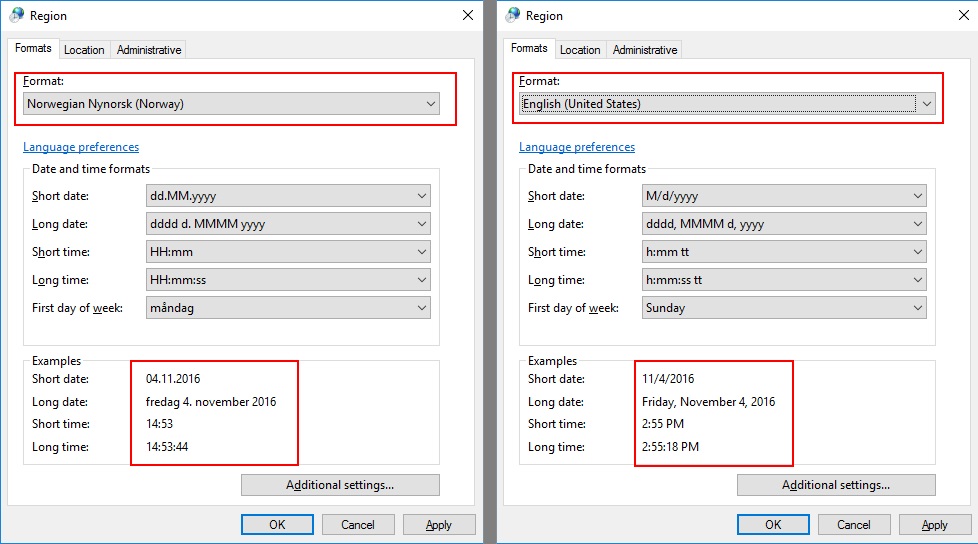978x544 pixels.
Task: Click Cancel in the Norwegian Nynorsk dialog
Action: tap(358, 524)
